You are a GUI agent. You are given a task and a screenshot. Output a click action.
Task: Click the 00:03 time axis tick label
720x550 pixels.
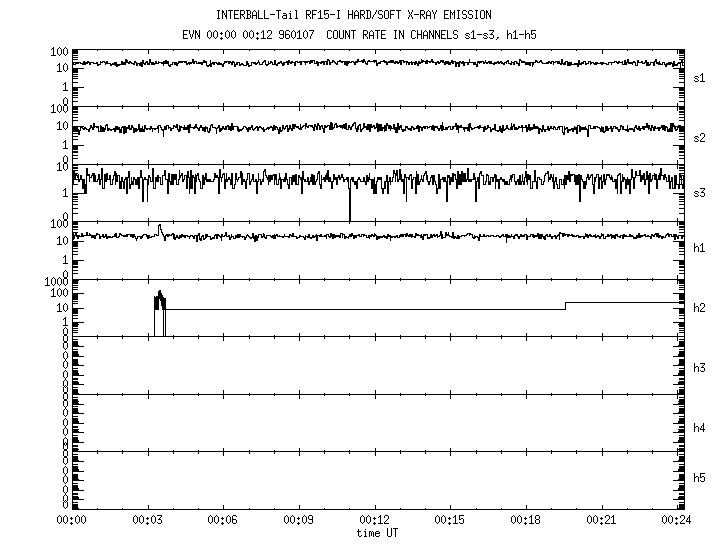click(147, 521)
